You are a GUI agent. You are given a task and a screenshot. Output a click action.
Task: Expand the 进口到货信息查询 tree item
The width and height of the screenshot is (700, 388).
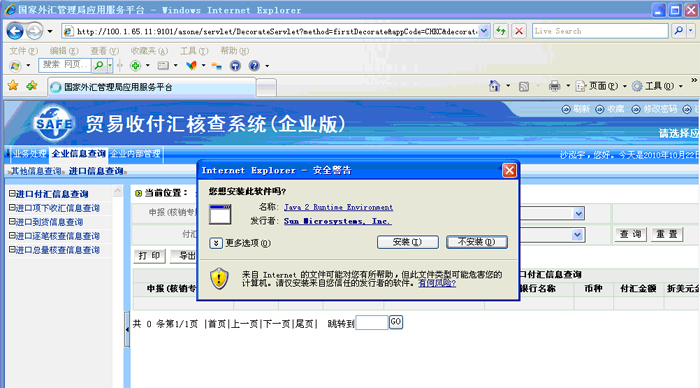12,221
